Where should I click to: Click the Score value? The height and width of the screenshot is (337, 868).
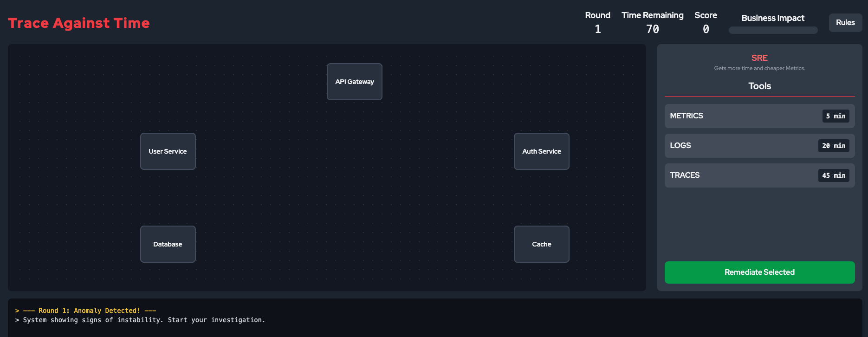[x=706, y=29]
